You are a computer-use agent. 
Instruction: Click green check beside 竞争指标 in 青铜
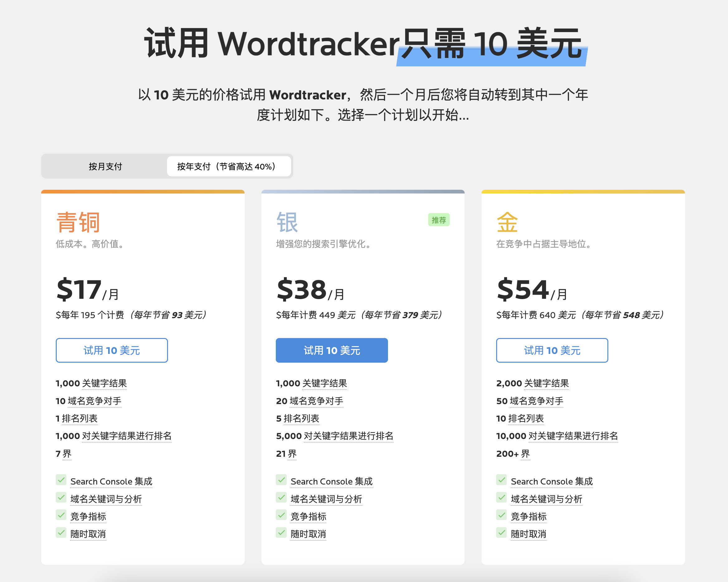(61, 515)
